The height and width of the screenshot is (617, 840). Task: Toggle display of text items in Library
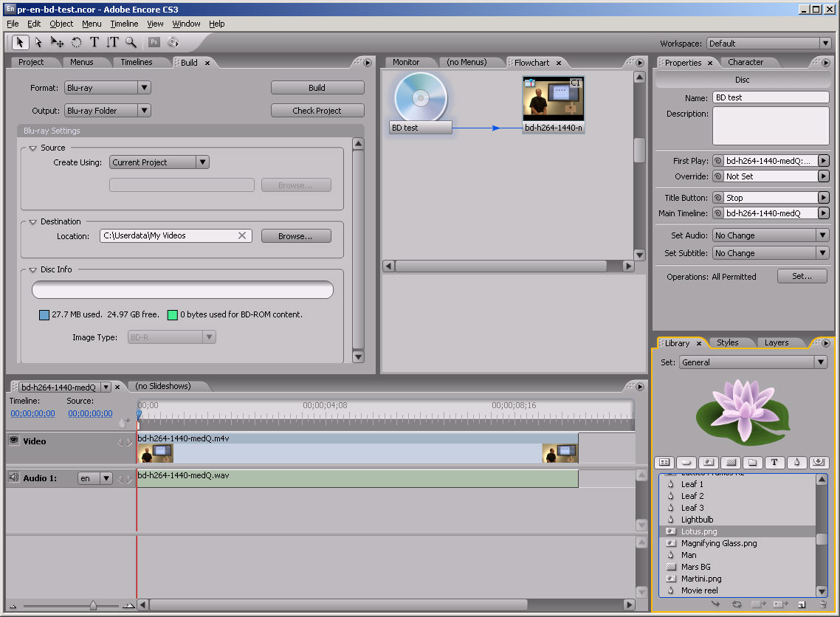[x=774, y=462]
